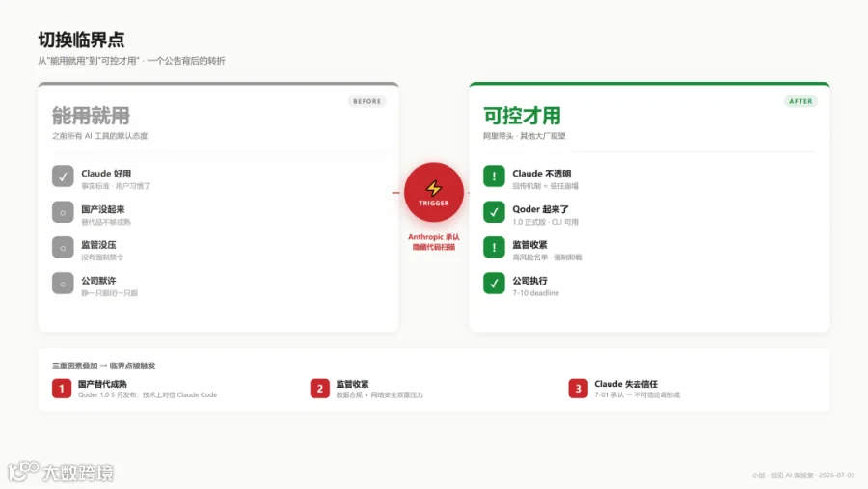Click the red number 2 badge

(x=319, y=388)
